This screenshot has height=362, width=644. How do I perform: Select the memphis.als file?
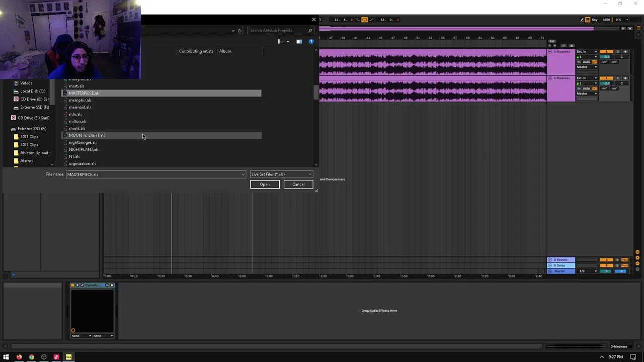pos(80,100)
